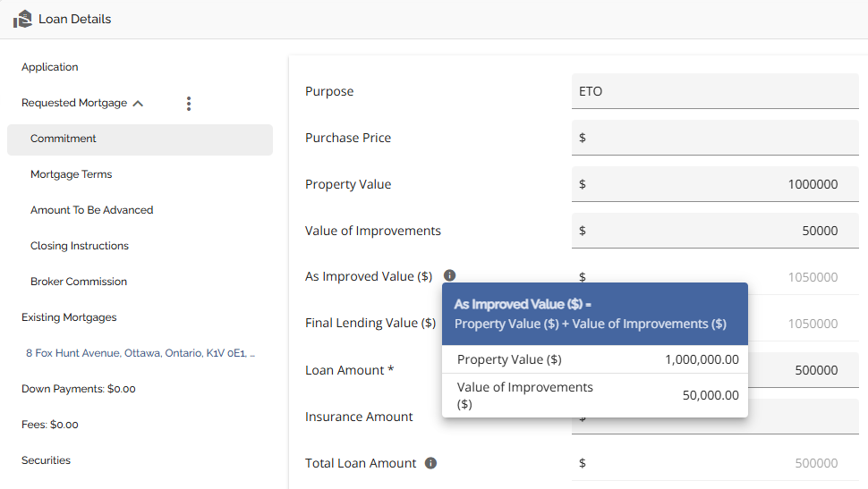
Task: Click the Loan Details house icon
Action: [x=22, y=19]
